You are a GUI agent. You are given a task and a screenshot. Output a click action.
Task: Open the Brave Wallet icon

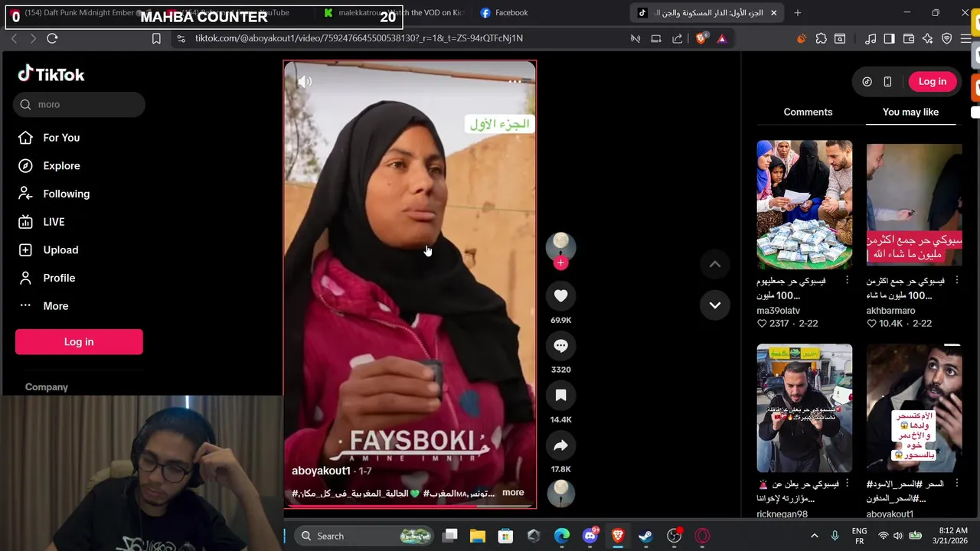(909, 38)
